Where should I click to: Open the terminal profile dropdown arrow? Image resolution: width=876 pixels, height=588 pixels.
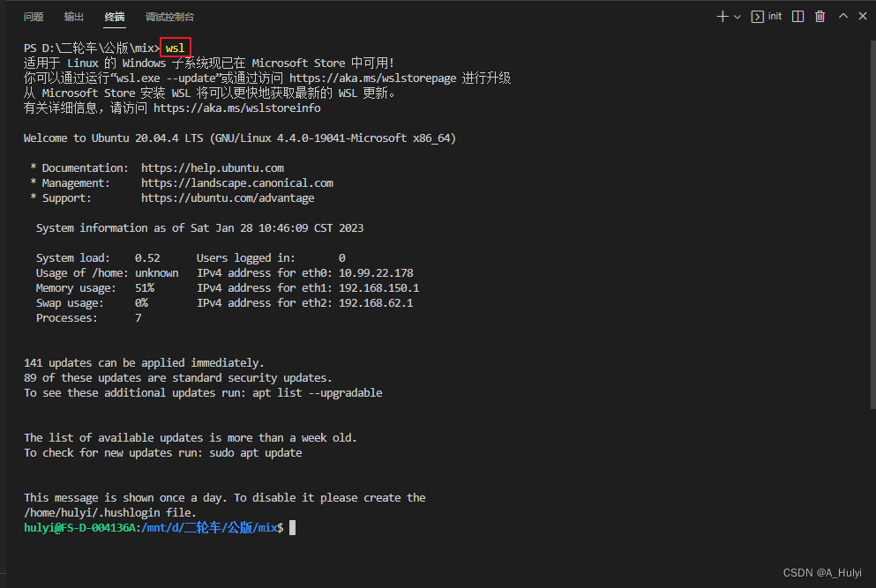pyautogui.click(x=737, y=15)
